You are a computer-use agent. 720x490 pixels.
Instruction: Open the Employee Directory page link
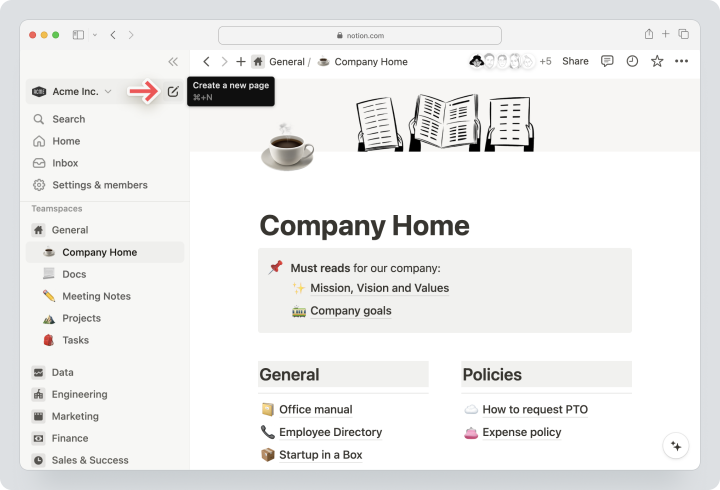coord(331,432)
